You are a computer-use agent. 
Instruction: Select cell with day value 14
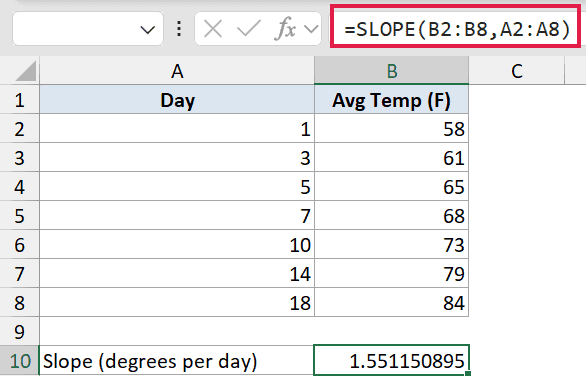177,274
